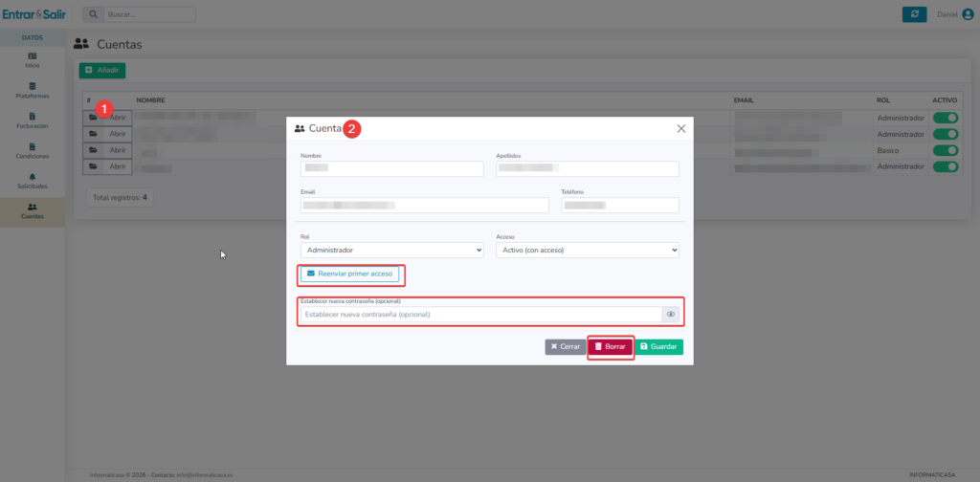Screen dimensions: 980x482
Task: Click the Apellidos input field
Action: (588, 168)
